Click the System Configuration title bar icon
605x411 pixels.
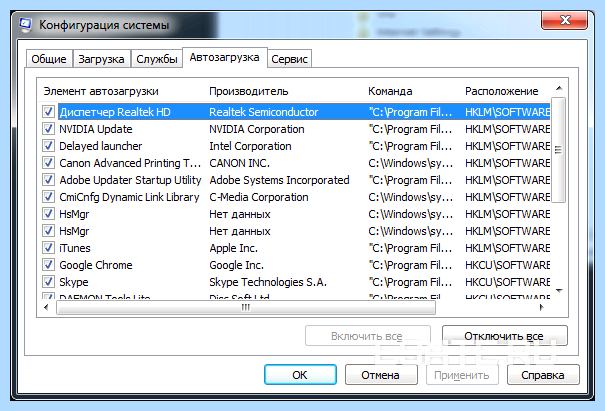point(25,25)
